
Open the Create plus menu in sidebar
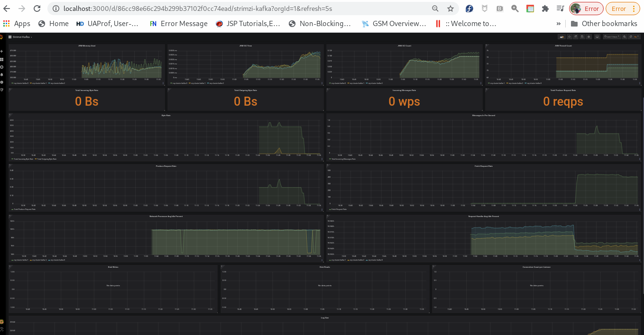[2, 51]
